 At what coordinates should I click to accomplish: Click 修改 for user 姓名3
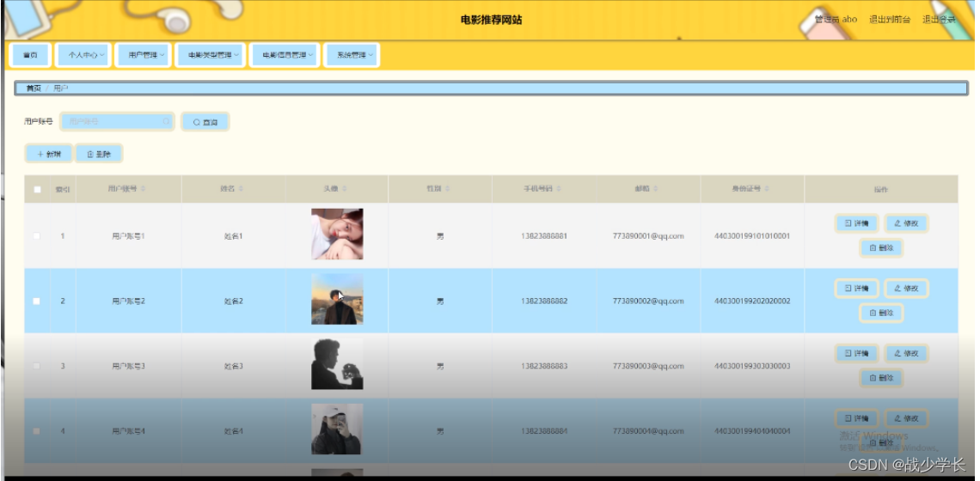(905, 353)
